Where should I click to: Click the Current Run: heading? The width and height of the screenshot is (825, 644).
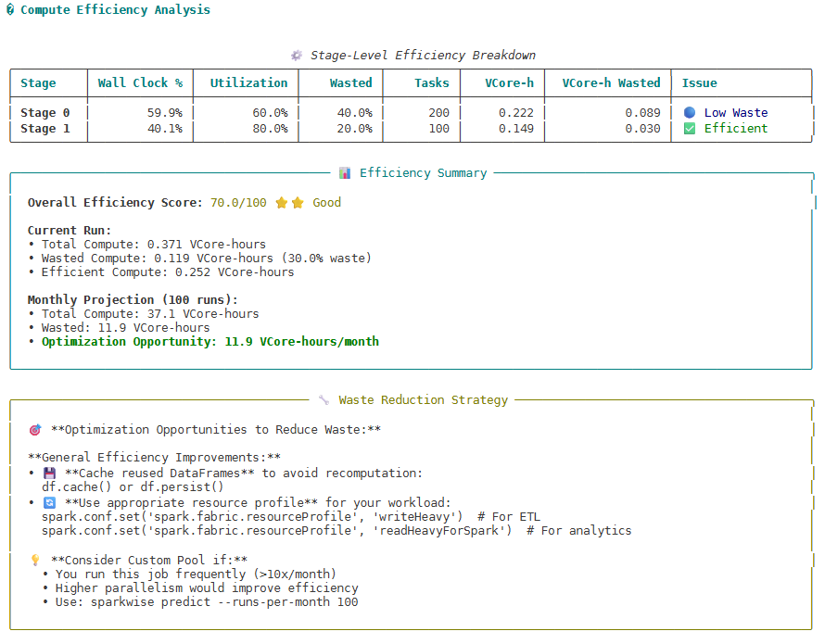click(x=70, y=231)
